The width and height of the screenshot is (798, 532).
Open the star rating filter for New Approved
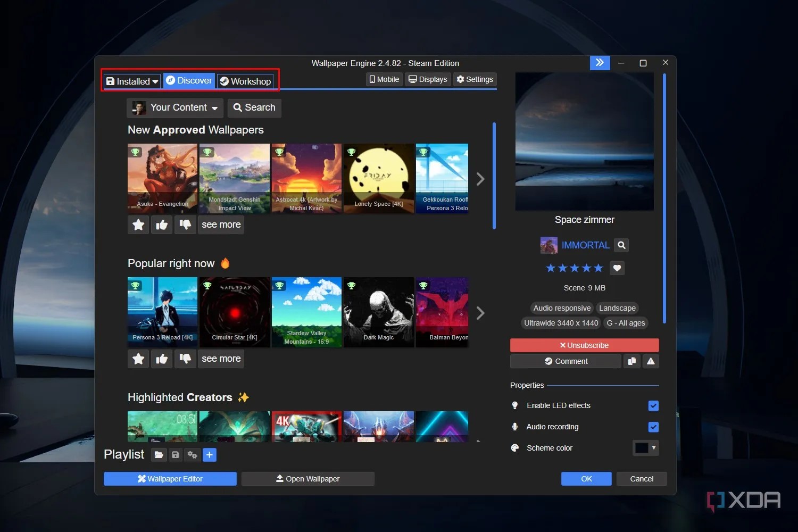(138, 225)
